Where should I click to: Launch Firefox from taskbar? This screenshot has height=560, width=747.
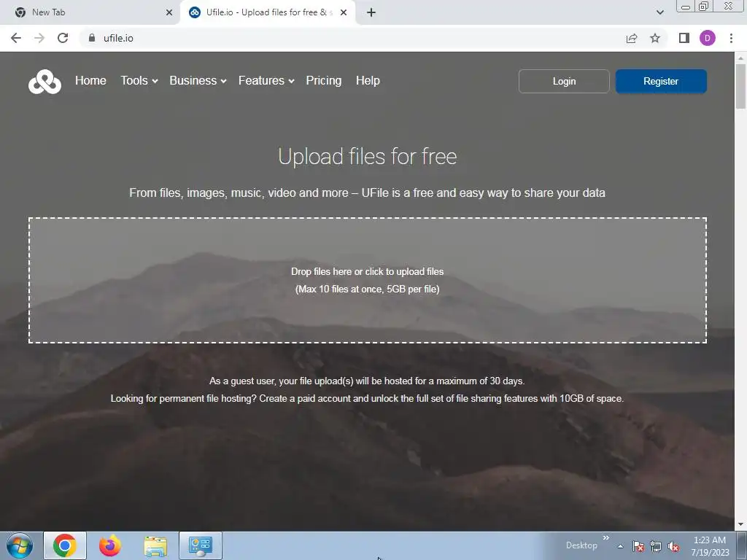[110, 545]
